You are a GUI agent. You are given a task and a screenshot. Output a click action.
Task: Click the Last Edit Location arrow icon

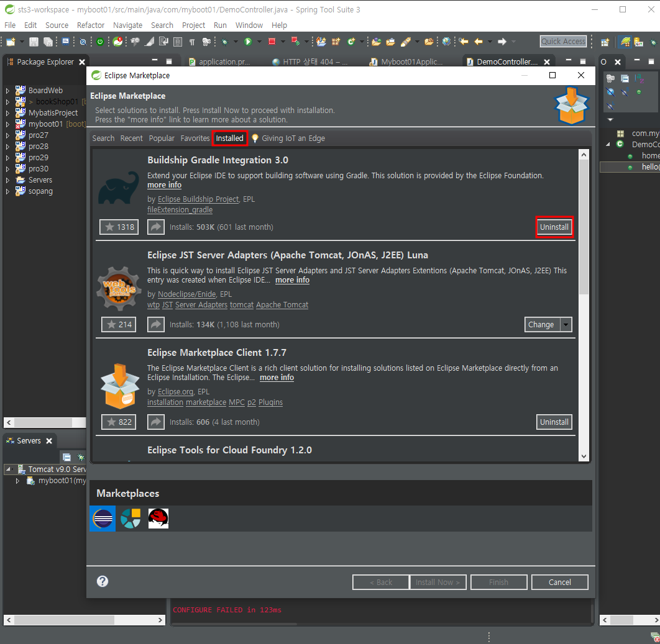(464, 41)
